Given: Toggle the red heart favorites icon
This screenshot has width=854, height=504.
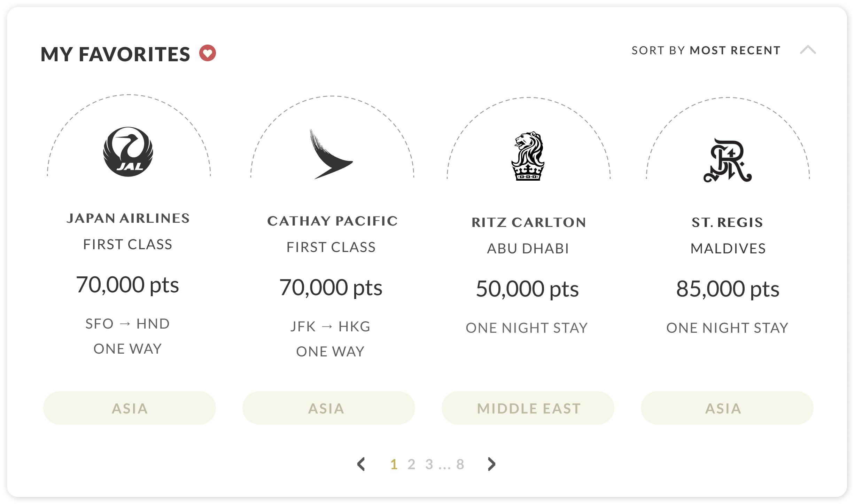Looking at the screenshot, I should (208, 53).
